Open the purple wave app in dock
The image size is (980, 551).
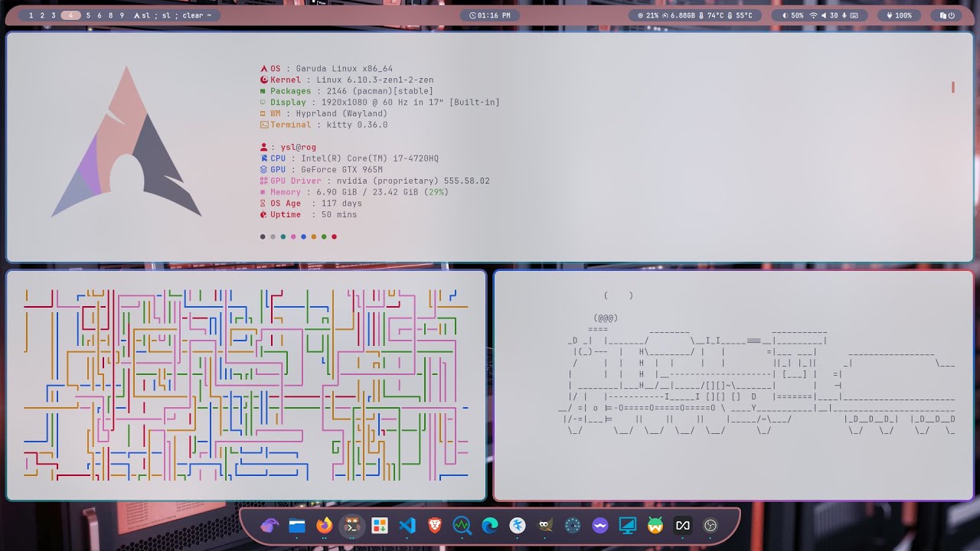tap(600, 526)
